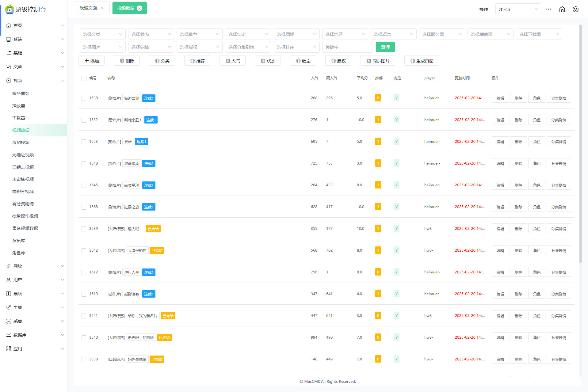Click the circular logo icon at top right
This screenshot has width=588, height=392.
point(575,10)
